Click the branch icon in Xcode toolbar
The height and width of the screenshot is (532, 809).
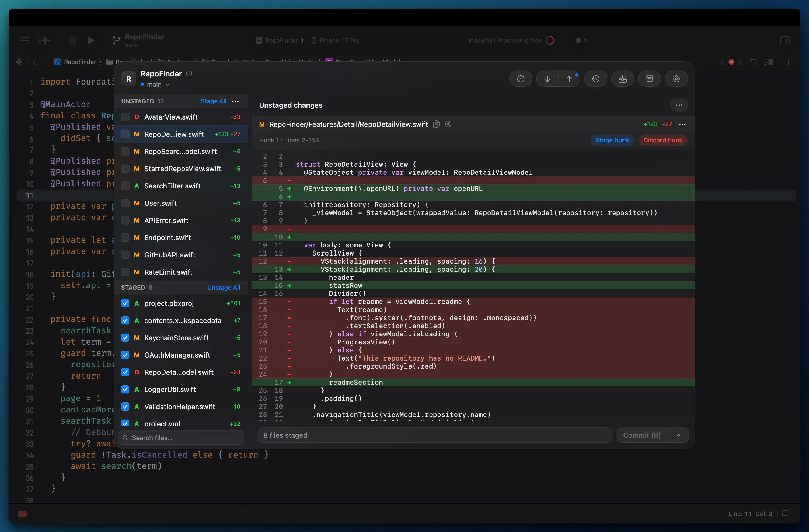[116, 40]
